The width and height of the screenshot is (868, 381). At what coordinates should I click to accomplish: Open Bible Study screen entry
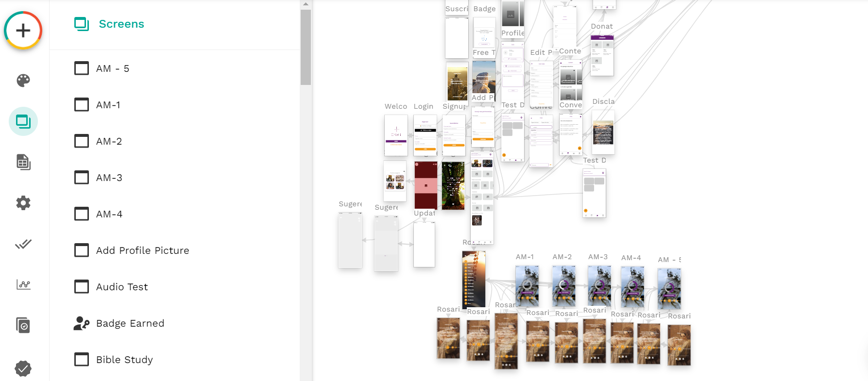[124, 360]
